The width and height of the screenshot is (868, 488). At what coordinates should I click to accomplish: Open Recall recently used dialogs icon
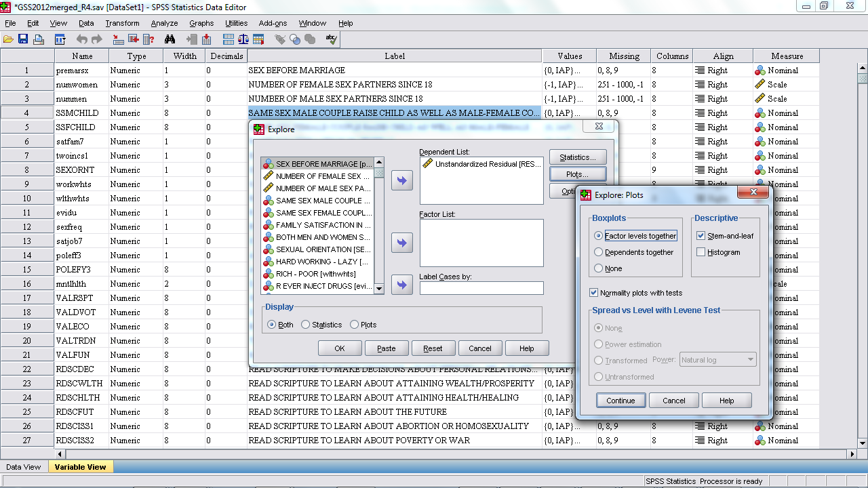click(60, 39)
